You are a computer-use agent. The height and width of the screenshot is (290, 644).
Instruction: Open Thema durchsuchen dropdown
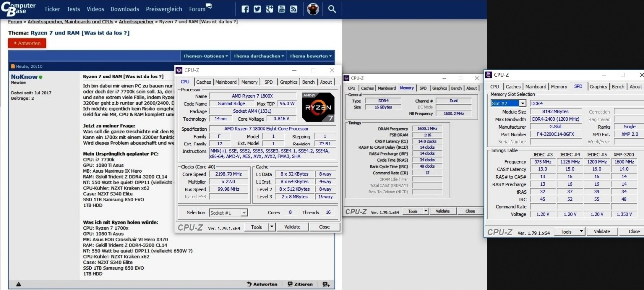click(x=259, y=56)
